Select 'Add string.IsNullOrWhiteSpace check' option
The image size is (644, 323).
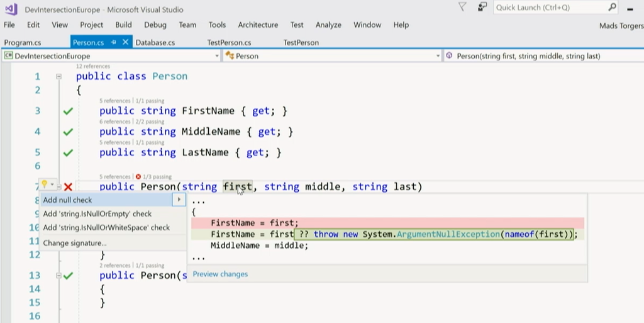click(106, 227)
